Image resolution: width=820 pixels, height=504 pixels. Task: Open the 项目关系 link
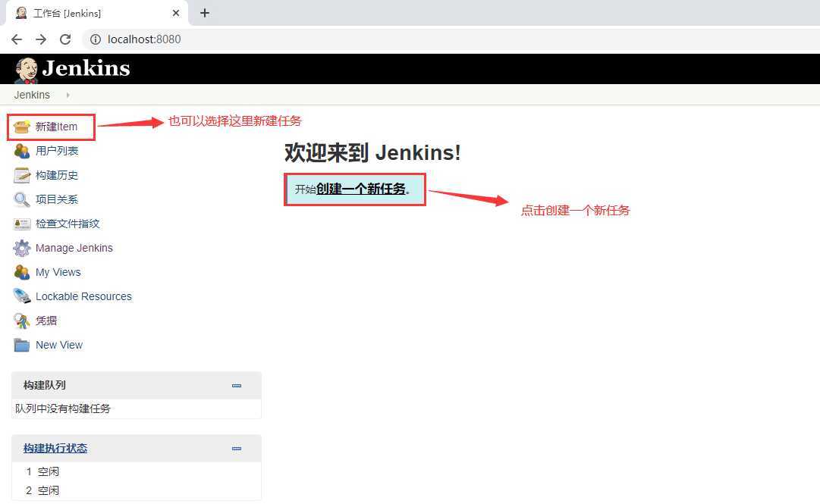[x=57, y=199]
